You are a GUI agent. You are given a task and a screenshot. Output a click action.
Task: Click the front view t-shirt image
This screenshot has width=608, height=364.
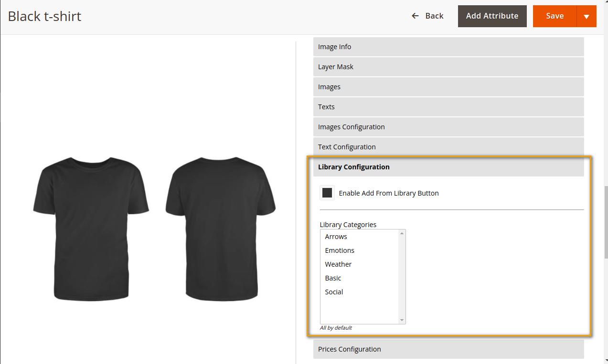91,229
